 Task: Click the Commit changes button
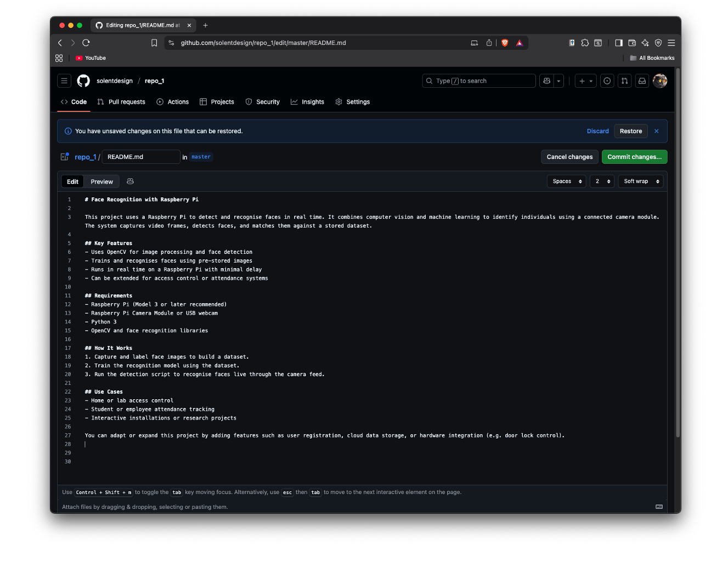pos(634,157)
